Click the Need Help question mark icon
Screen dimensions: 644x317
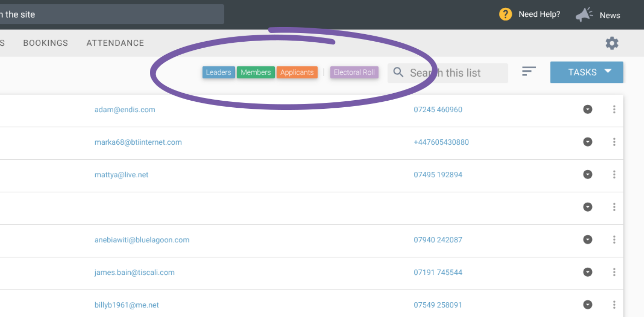pos(505,14)
